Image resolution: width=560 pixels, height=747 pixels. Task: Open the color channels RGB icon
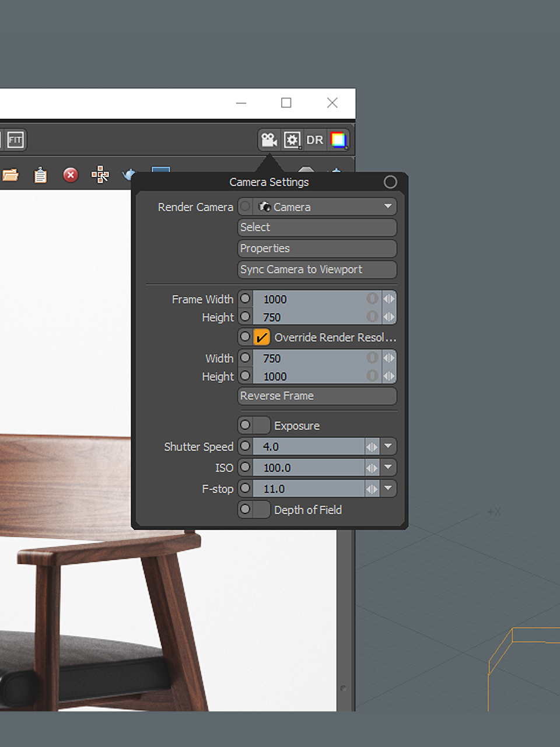pyautogui.click(x=338, y=140)
